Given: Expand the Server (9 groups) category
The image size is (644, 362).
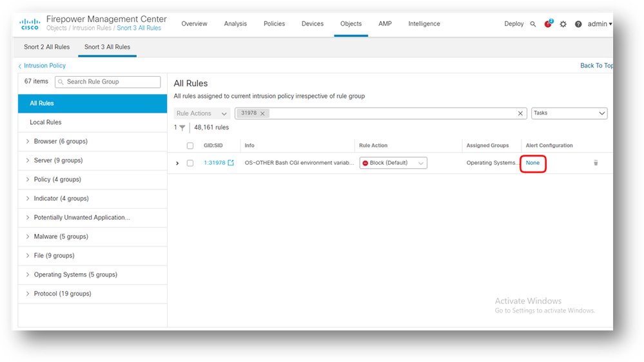Looking at the screenshot, I should tap(28, 160).
